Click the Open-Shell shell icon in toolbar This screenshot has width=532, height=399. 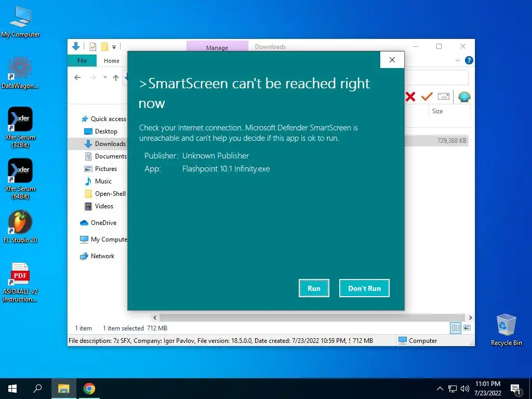tap(464, 97)
